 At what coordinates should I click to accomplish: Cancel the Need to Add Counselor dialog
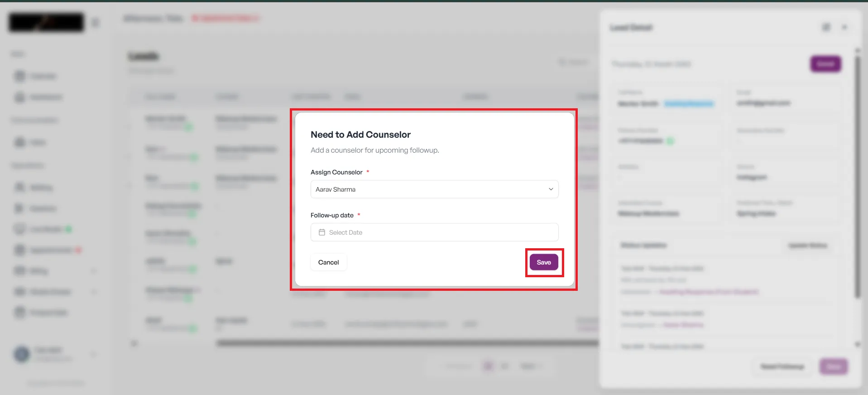(328, 262)
